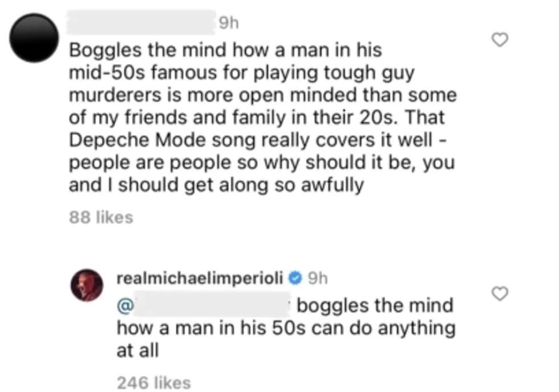The height and width of the screenshot is (392, 559).
Task: Click "and I should get along so awfully"
Action: (216, 186)
